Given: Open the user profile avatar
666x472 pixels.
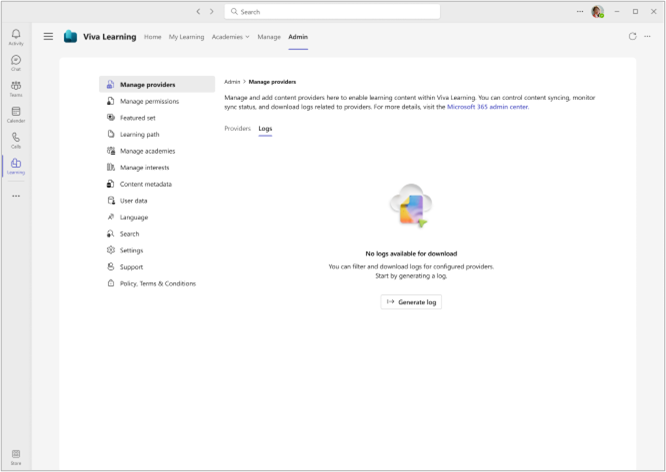Looking at the screenshot, I should pyautogui.click(x=598, y=11).
